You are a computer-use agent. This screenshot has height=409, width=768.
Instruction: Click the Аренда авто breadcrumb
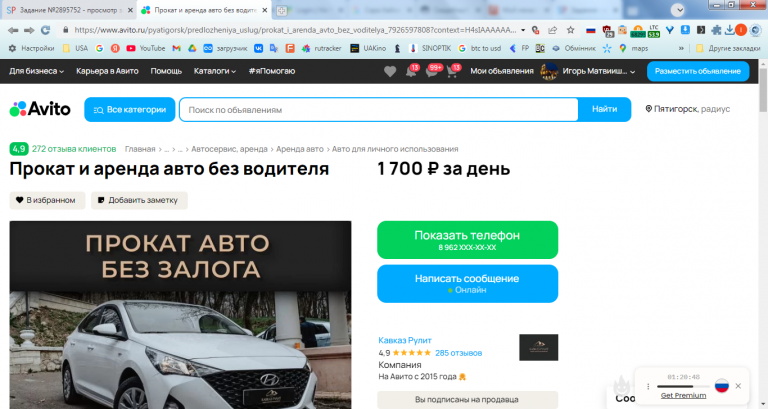pyautogui.click(x=300, y=149)
